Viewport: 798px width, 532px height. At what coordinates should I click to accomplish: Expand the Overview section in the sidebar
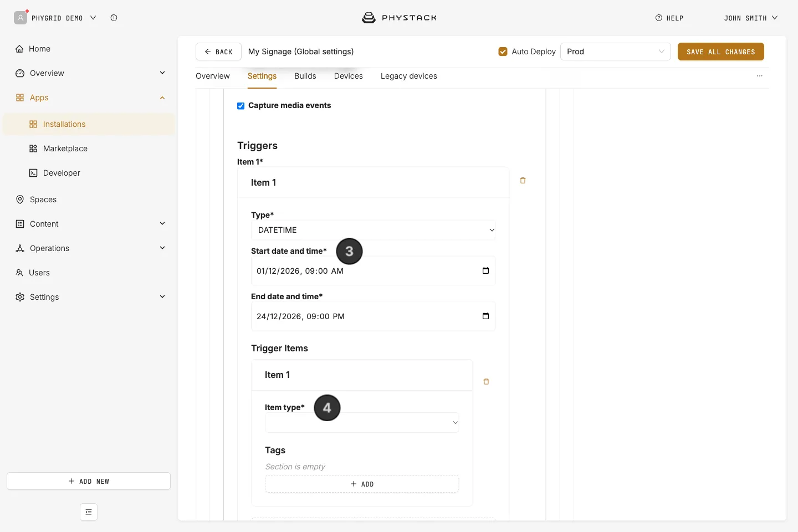point(162,73)
